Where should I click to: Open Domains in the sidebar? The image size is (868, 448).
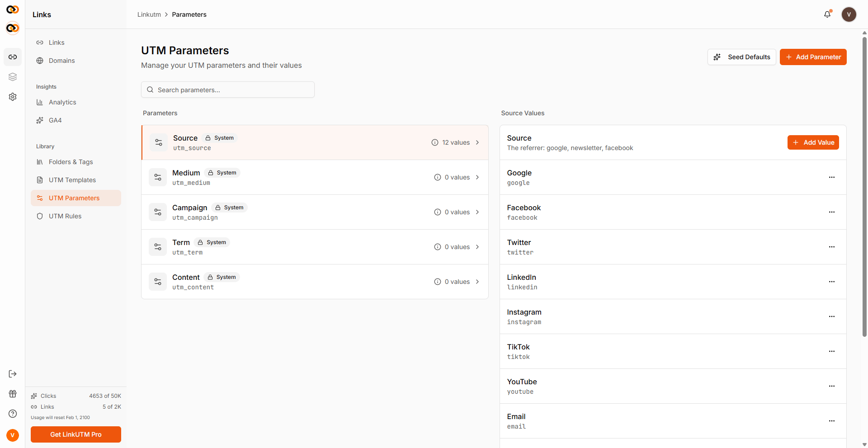[x=76, y=61]
